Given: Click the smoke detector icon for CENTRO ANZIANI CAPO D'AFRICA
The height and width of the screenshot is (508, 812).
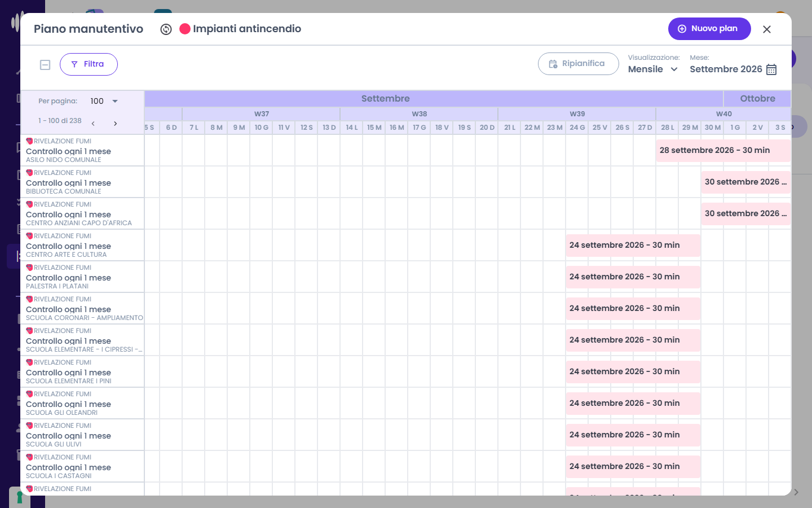Looking at the screenshot, I should click(29, 204).
